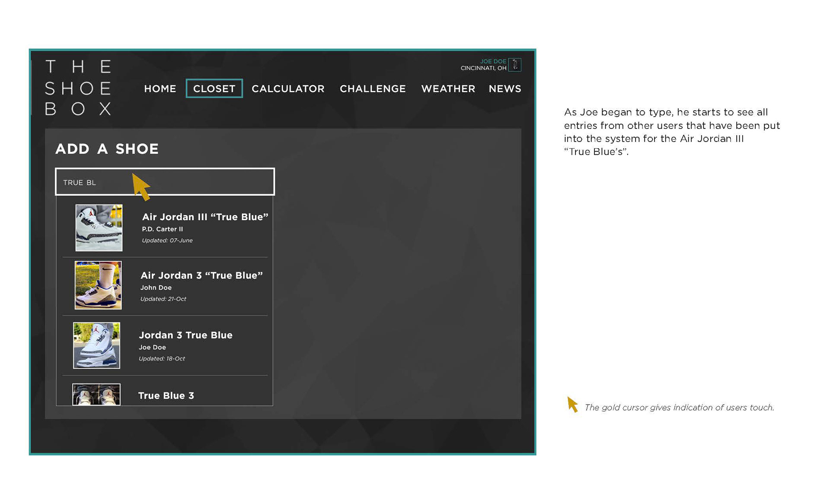Select thumbnail of Joe Doe's Jordan 3 True Blue
Viewport: 830px width, 504px height.
(96, 345)
